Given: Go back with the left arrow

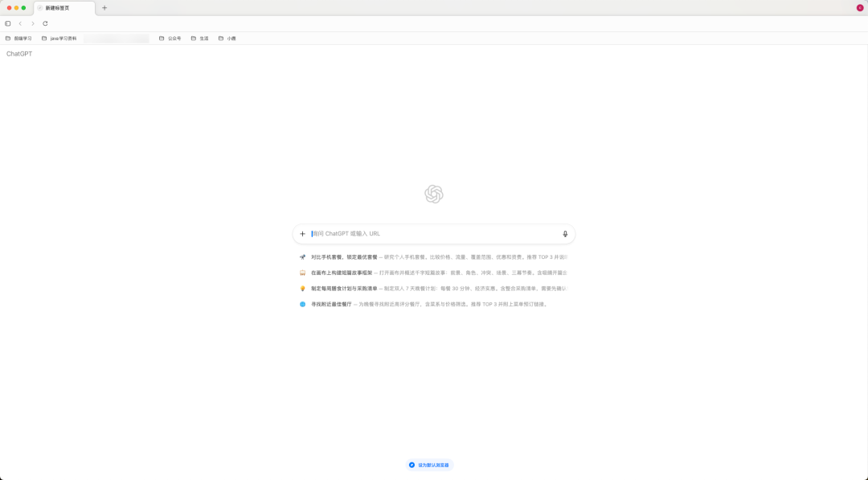Looking at the screenshot, I should click(x=20, y=23).
